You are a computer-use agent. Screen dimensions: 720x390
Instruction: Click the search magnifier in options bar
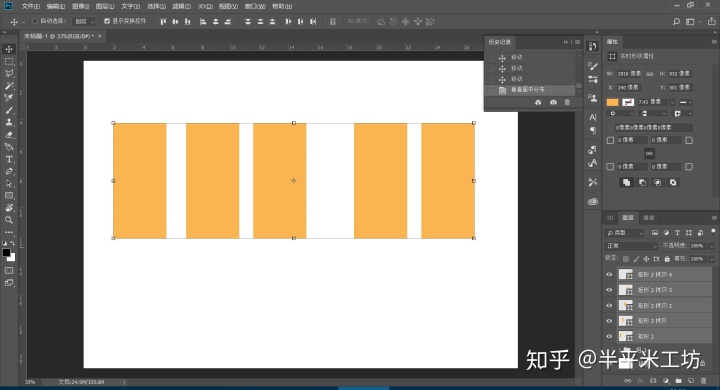point(676,22)
